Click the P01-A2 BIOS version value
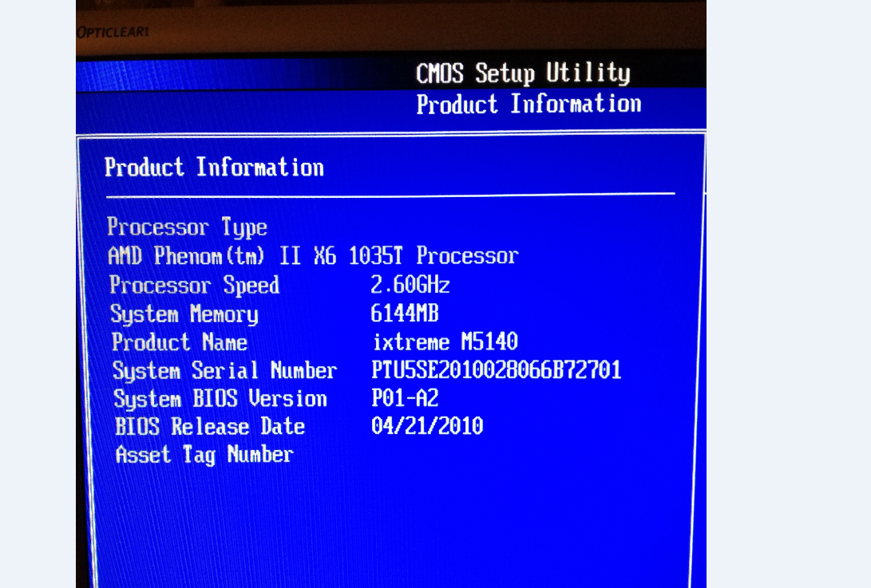 tap(405, 398)
